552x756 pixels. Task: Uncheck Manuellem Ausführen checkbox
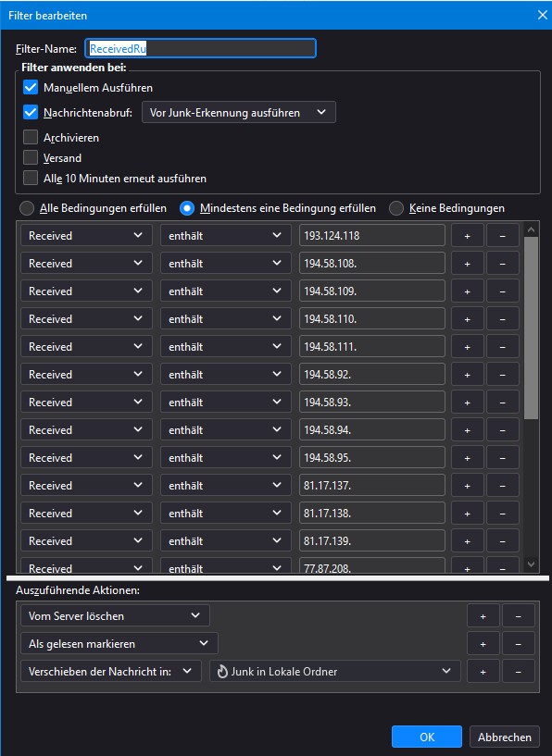[x=31, y=88]
